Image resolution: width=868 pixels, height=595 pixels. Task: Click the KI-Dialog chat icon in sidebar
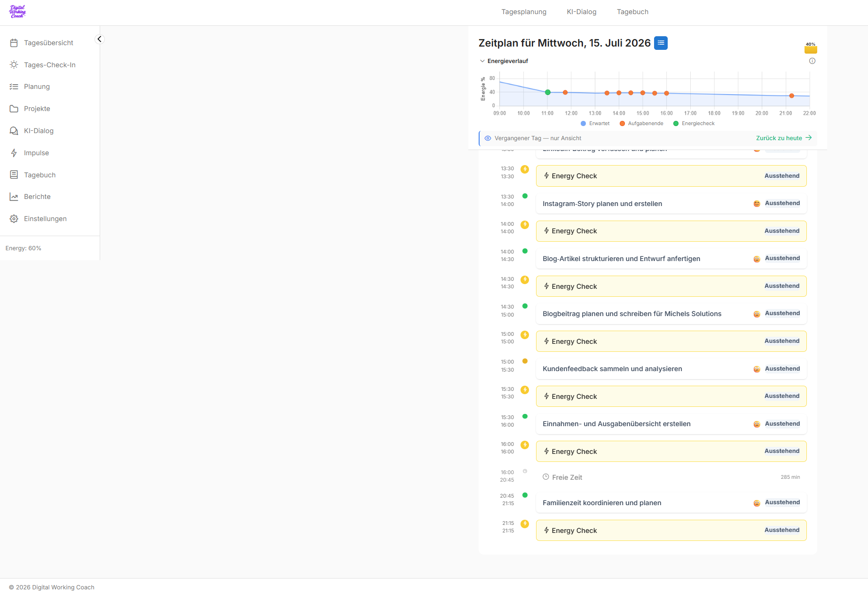[14, 131]
